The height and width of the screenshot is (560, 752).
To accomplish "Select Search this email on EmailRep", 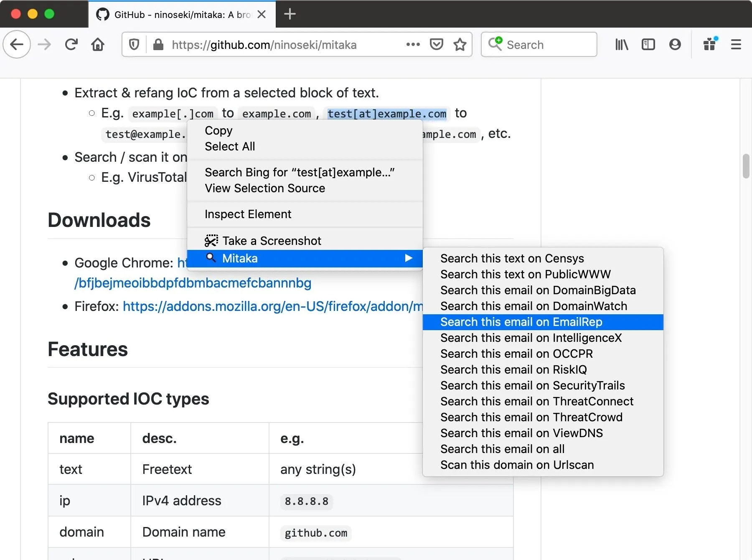I will (x=543, y=322).
